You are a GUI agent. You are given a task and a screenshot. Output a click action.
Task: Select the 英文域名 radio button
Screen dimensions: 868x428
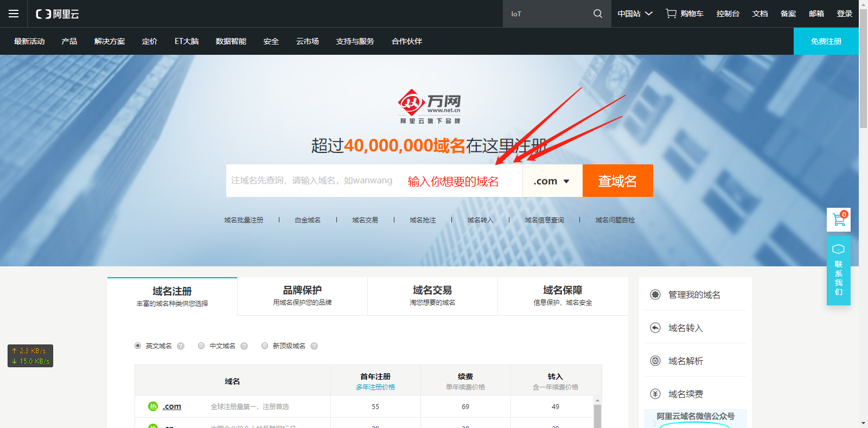(138, 346)
